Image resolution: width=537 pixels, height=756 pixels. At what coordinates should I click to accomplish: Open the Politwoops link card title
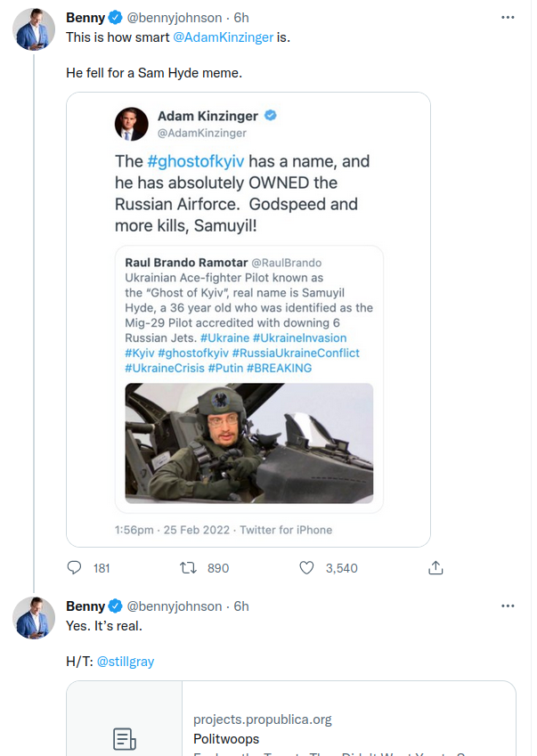coord(226,739)
